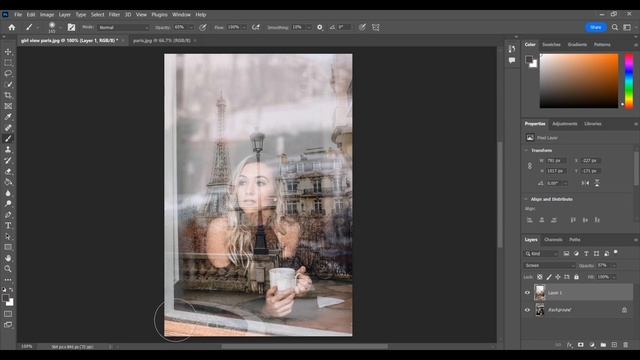Switch to the Adjustments tab
This screenshot has height=360, width=640.
pyautogui.click(x=564, y=124)
